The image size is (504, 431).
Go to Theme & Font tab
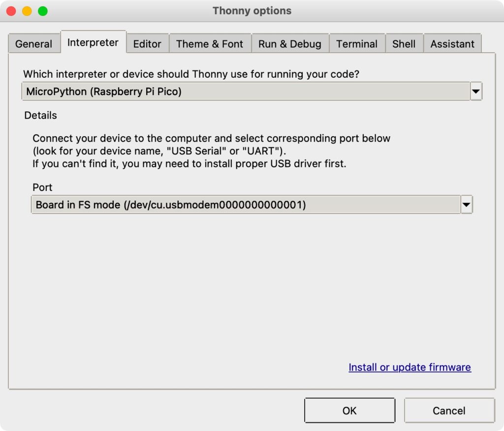[x=210, y=44]
